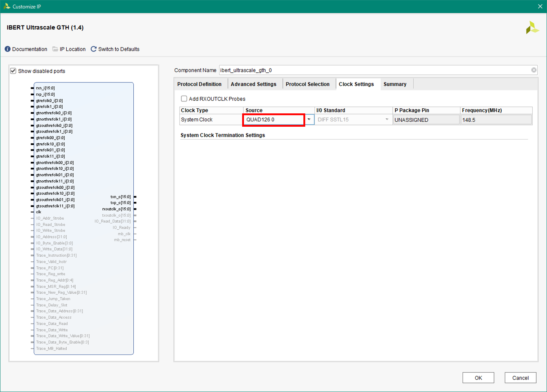The height and width of the screenshot is (392, 547).
Task: Click the System Clock table cell
Action: tap(211, 120)
